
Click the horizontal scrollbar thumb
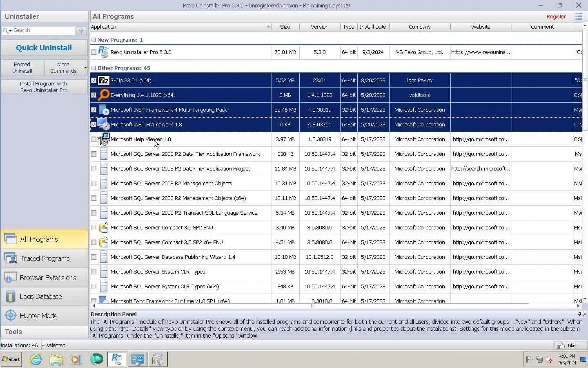[x=312, y=306]
